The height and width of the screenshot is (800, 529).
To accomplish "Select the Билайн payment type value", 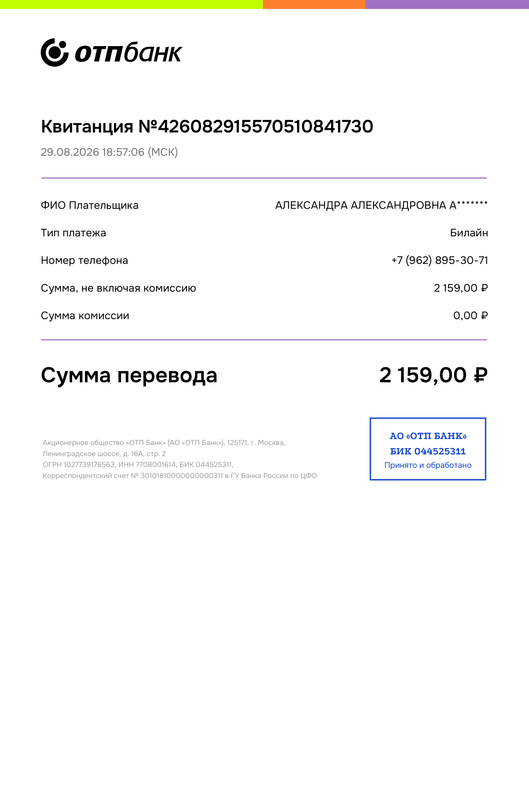I will pyautogui.click(x=469, y=233).
